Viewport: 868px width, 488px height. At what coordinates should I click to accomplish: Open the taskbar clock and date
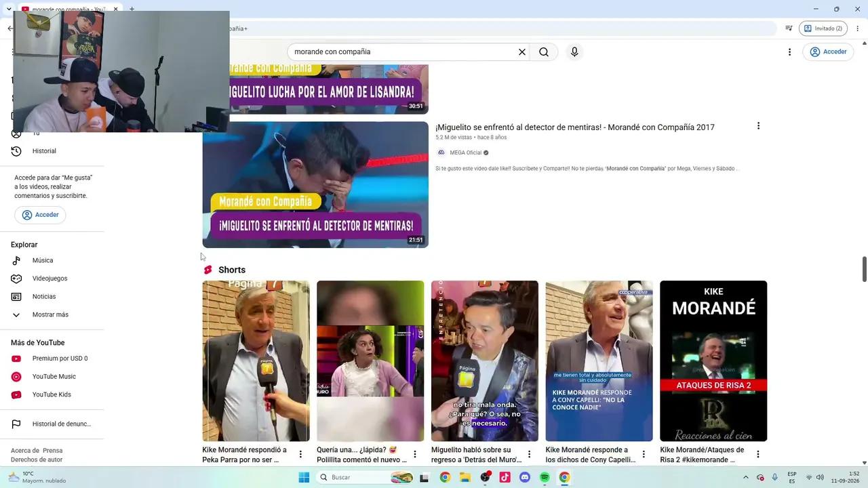coord(846,477)
